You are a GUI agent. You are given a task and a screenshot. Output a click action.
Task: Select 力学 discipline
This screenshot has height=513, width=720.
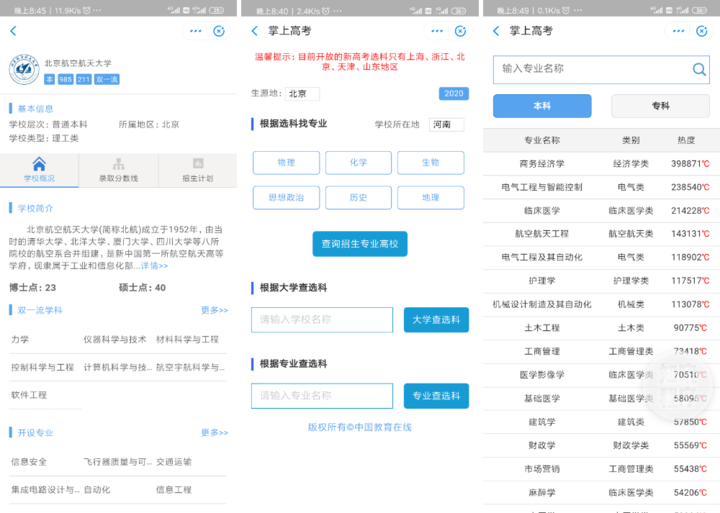click(x=20, y=339)
